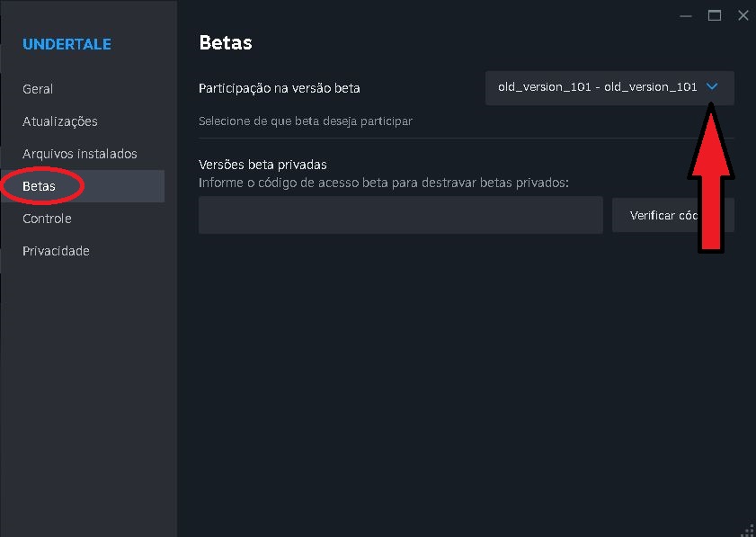Click the blue chevron in the beta selector

[x=712, y=87]
